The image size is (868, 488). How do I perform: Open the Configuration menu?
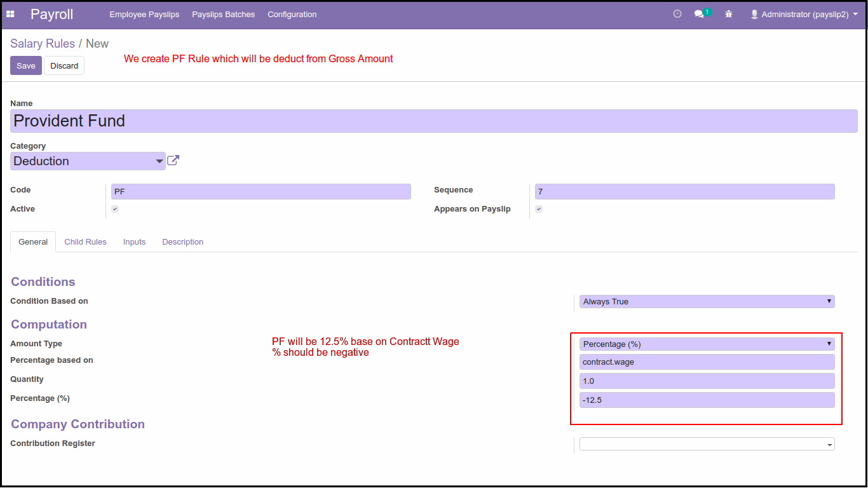(292, 14)
